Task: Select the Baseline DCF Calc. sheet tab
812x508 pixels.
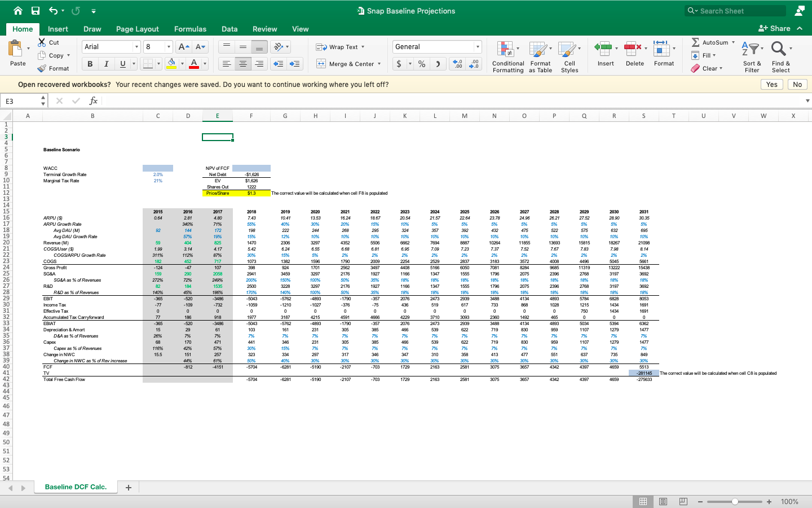Action: click(76, 487)
